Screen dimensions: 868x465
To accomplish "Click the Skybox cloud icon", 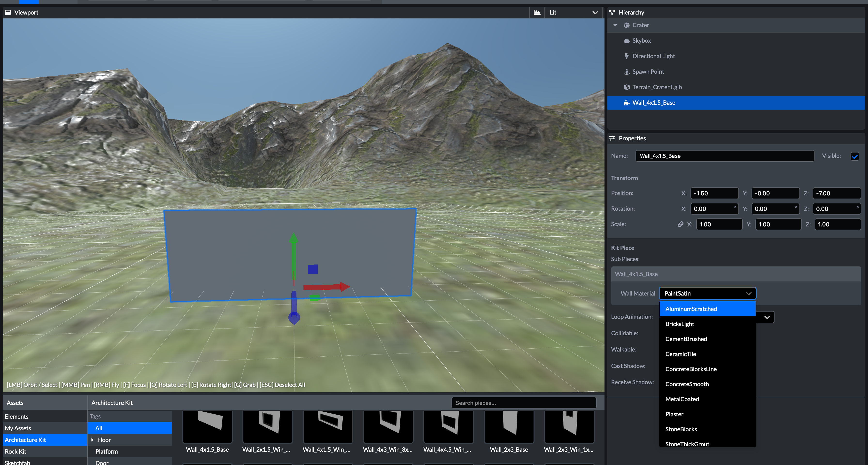I will tap(626, 40).
